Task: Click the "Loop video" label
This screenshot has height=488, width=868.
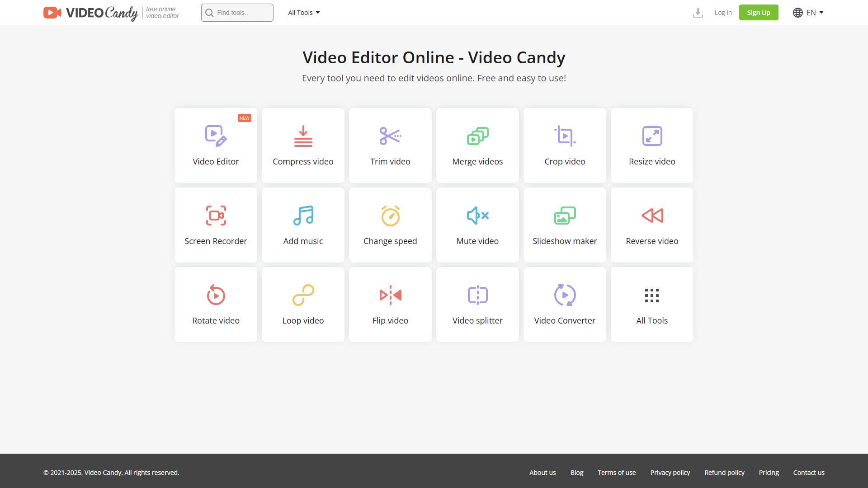Action: (x=303, y=321)
